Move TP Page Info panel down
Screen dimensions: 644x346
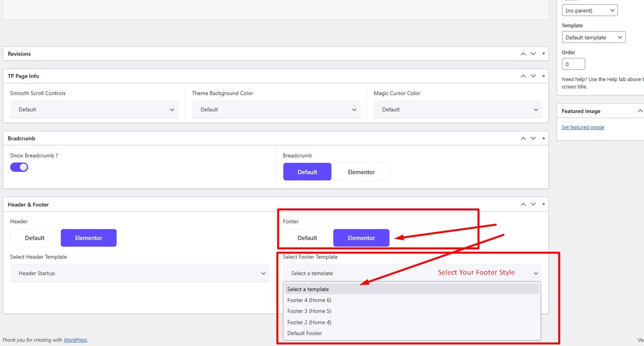(x=533, y=76)
